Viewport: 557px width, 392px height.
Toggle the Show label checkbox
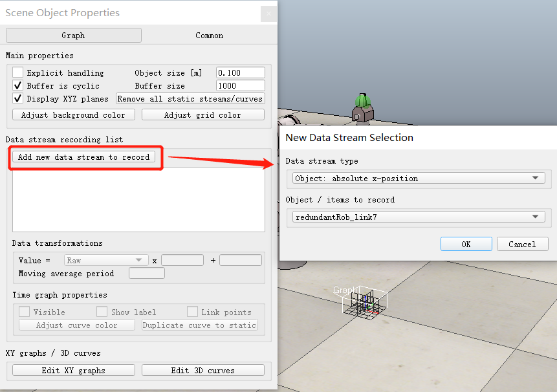(x=102, y=312)
